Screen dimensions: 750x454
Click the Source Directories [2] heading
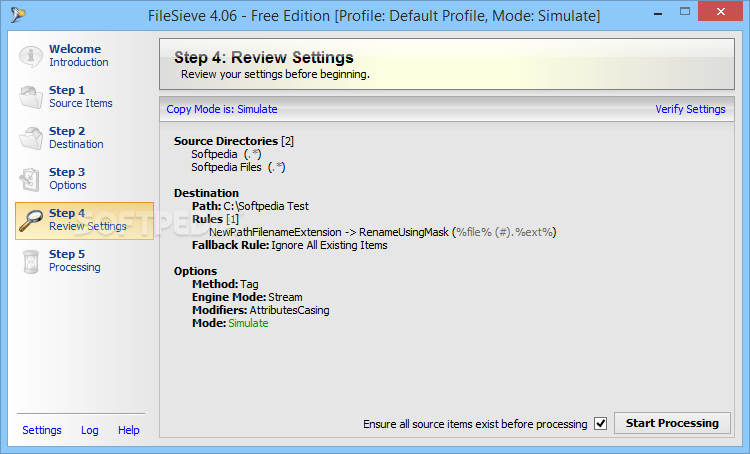[x=234, y=141]
